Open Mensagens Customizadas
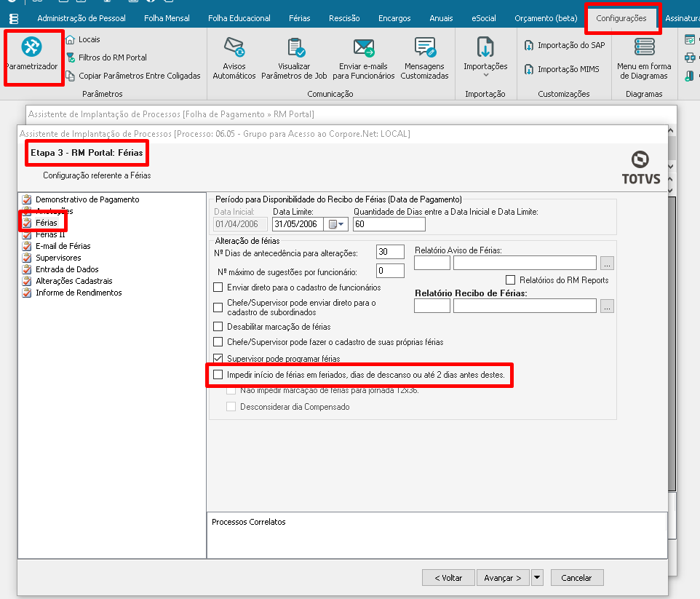 tap(424, 58)
